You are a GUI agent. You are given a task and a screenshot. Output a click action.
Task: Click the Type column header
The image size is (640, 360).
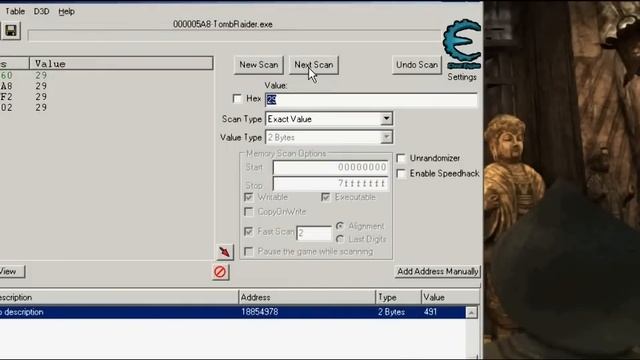pyautogui.click(x=398, y=297)
